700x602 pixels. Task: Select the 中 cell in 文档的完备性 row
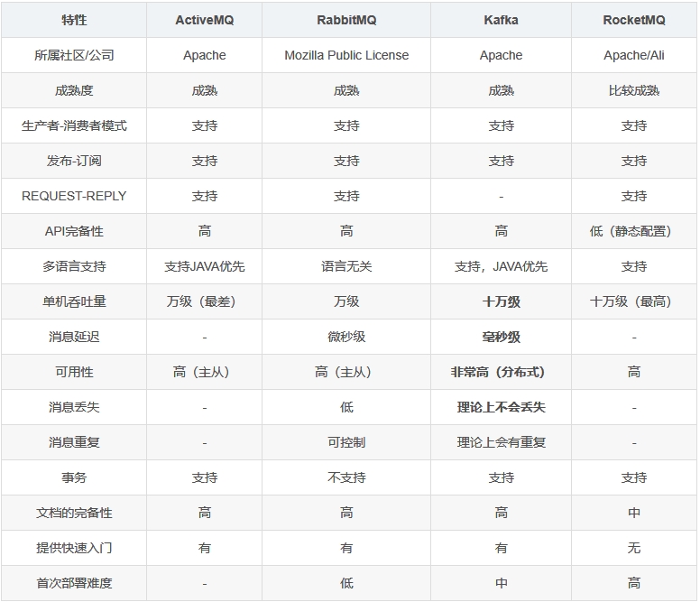(x=634, y=513)
